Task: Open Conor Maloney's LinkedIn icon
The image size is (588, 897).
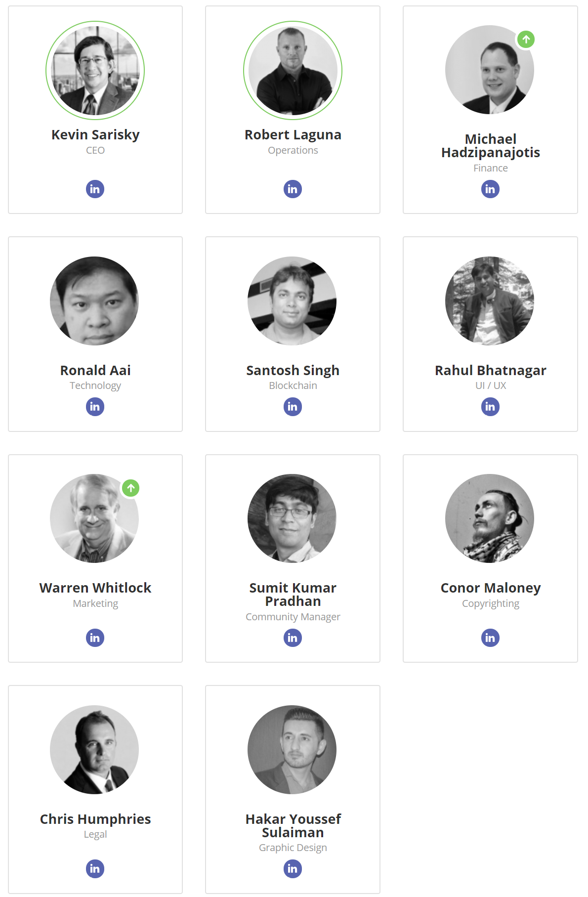Action: (490, 638)
